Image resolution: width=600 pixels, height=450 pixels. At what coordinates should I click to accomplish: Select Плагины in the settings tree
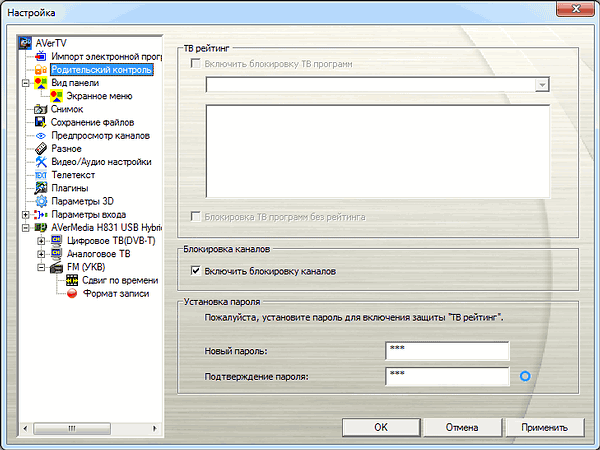(70, 188)
